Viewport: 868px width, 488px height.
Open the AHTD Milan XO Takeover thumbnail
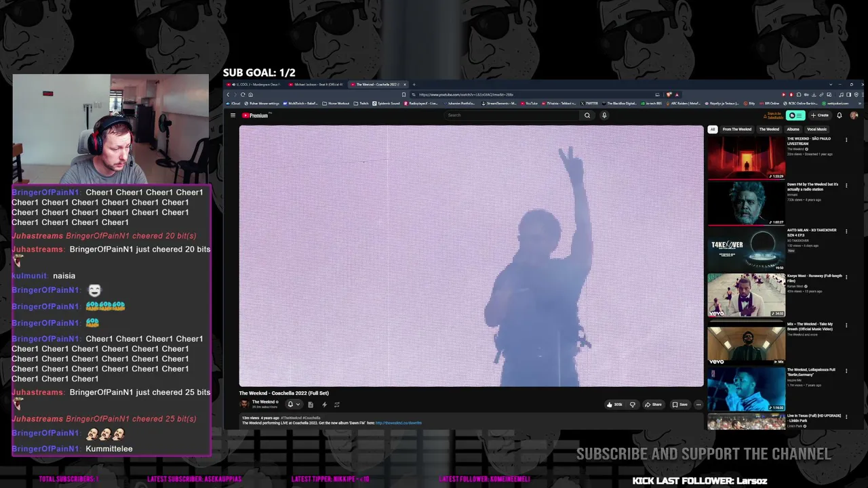click(746, 249)
